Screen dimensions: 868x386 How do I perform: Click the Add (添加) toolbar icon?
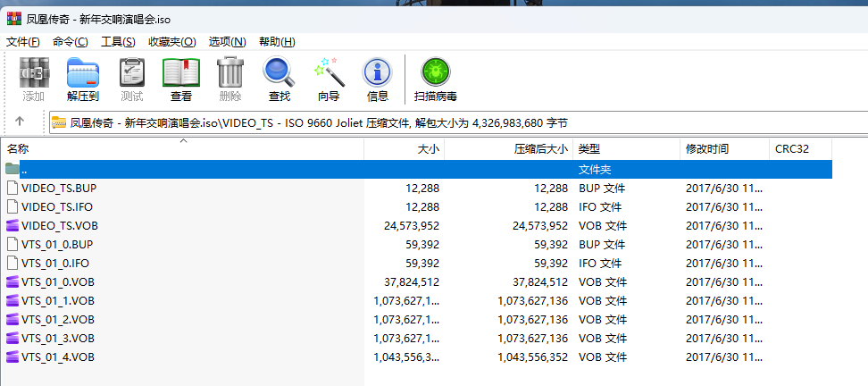34,72
